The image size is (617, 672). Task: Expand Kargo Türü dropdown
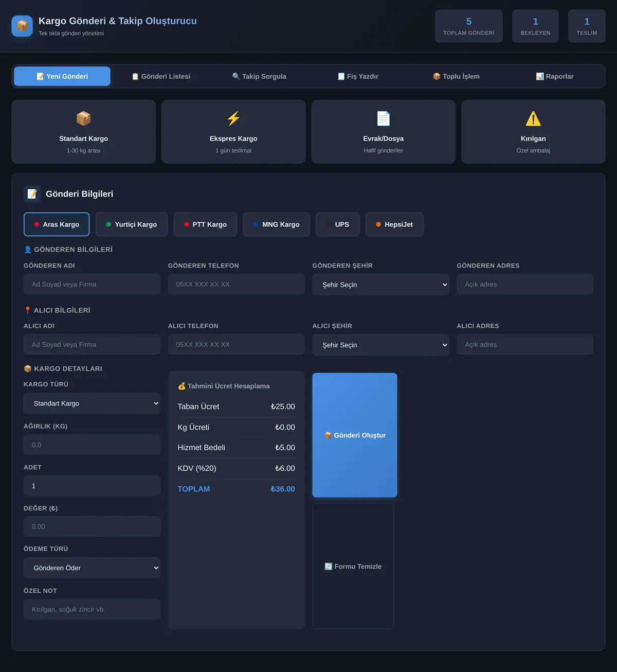pyautogui.click(x=92, y=403)
